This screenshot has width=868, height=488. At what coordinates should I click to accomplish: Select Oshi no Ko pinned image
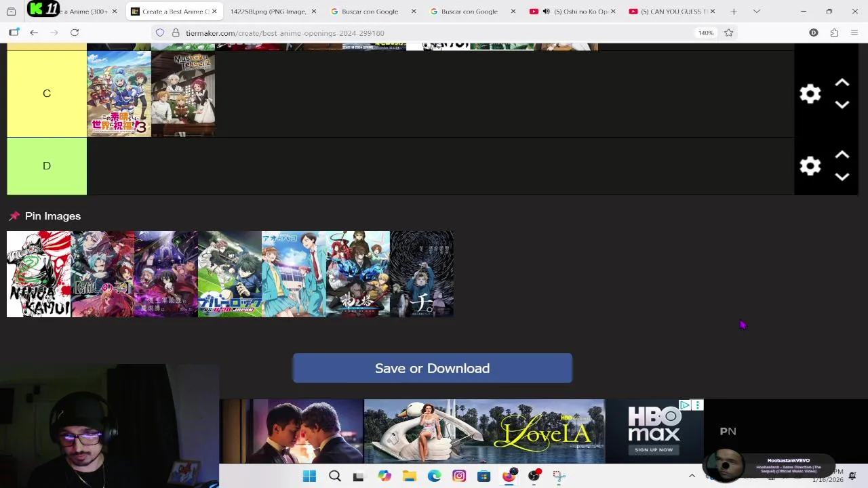tap(102, 274)
